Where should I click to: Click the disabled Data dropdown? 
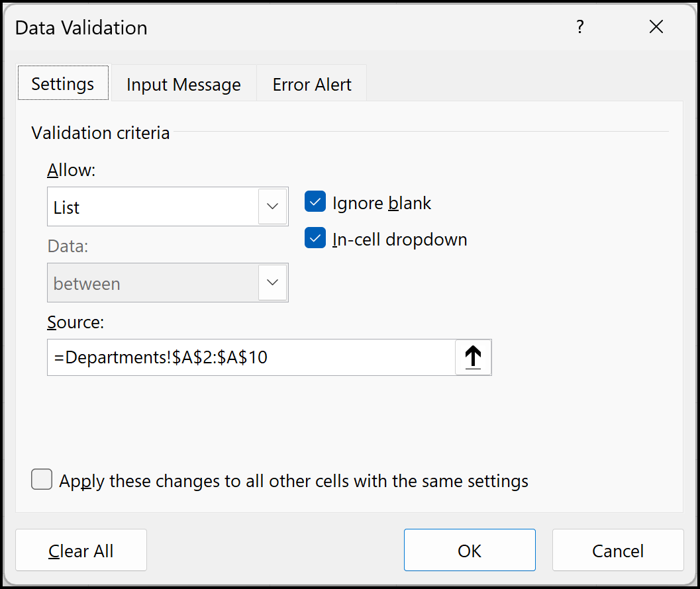coord(167,283)
